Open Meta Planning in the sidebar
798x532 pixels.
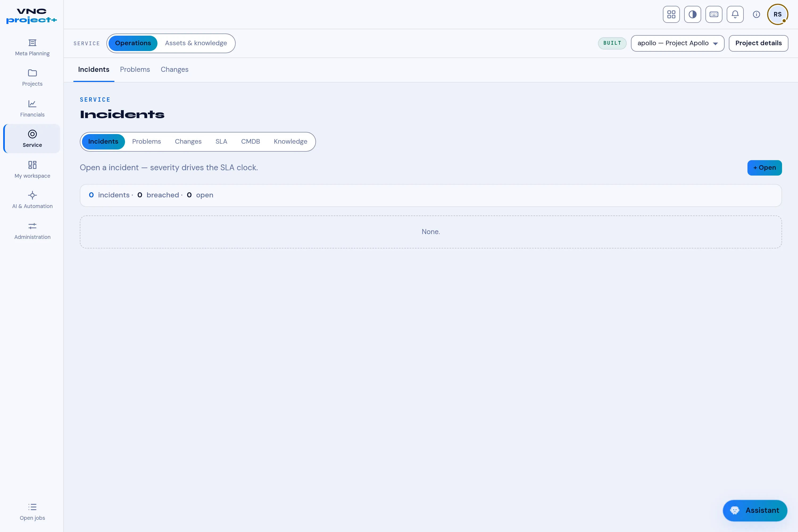pyautogui.click(x=32, y=47)
